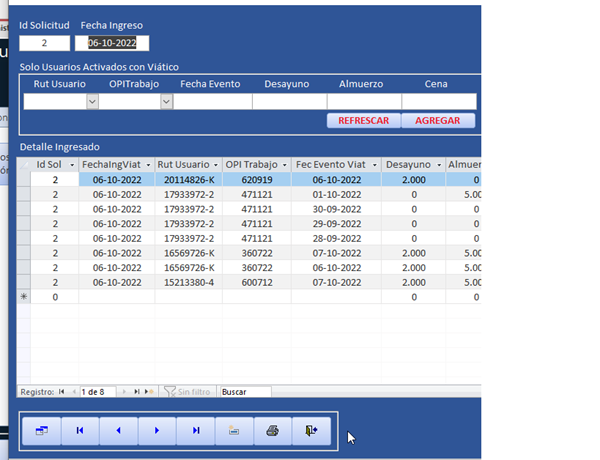Viewport: 600px width, 460px height.
Task: Go to previous record using blue toolbar arrow
Action: pos(119,430)
